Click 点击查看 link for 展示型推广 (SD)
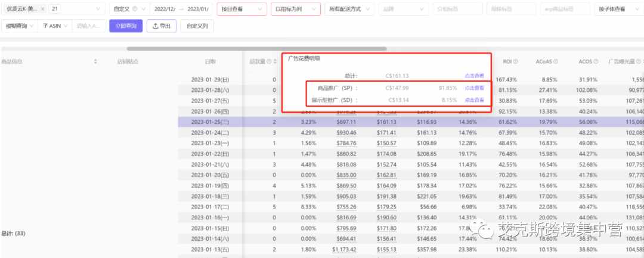The height and width of the screenshot is (258, 644). coord(475,100)
